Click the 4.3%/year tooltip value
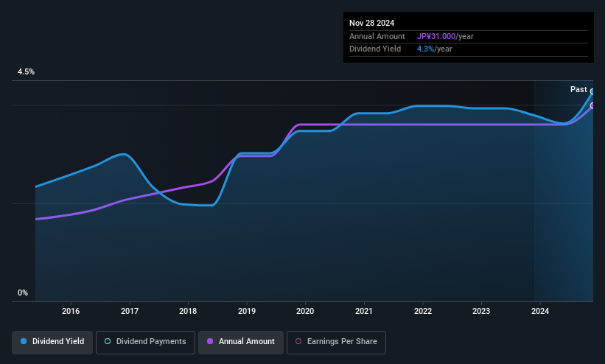 point(435,49)
